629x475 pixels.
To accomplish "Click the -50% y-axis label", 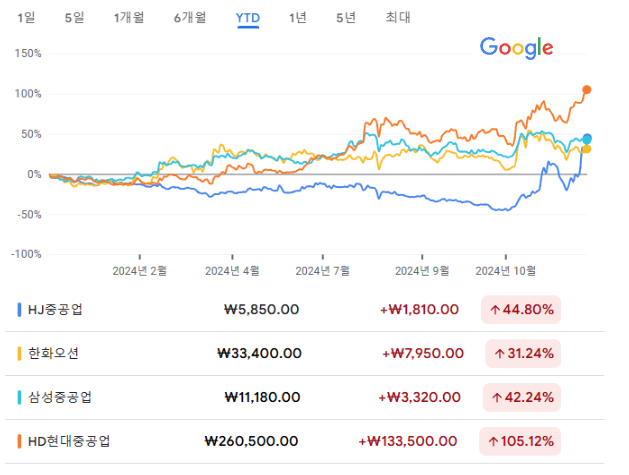I will pyautogui.click(x=29, y=214).
